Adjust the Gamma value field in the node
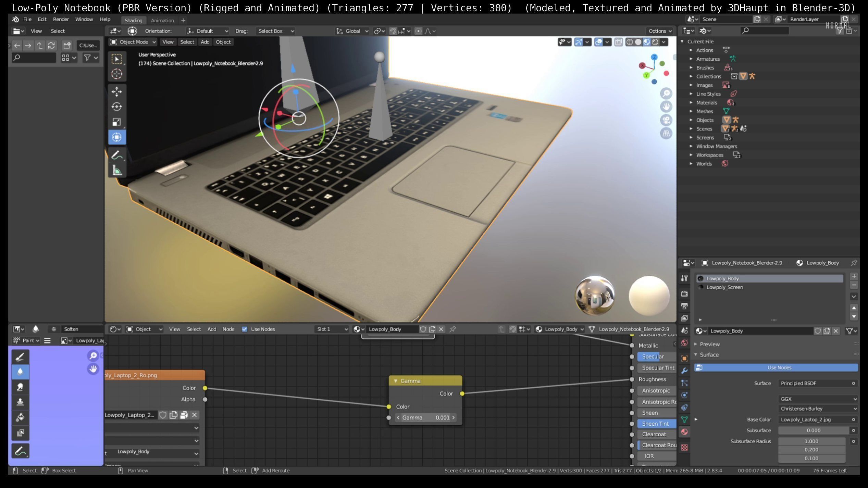This screenshot has height=488, width=868. click(425, 418)
